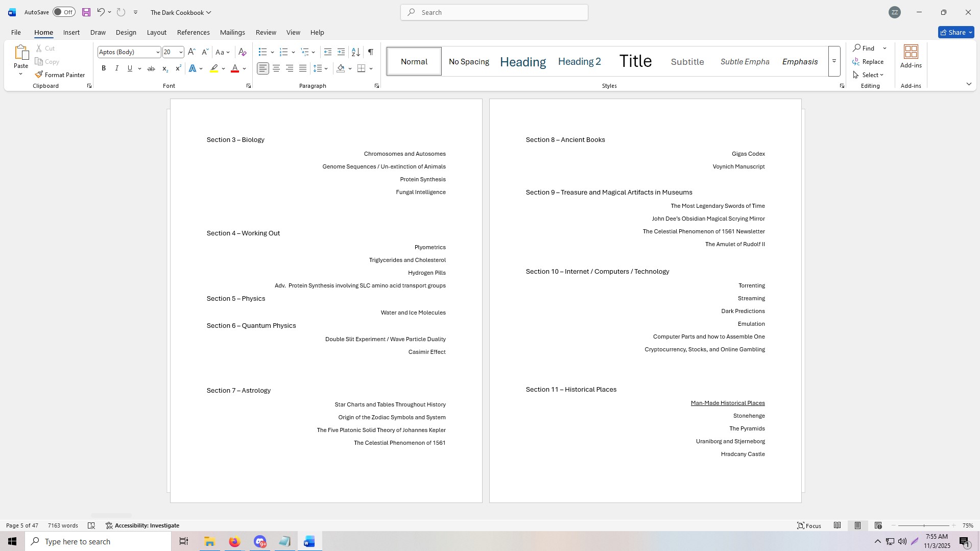Expand the bullet list dropdown arrow
Image resolution: width=980 pixels, height=551 pixels.
click(272, 52)
